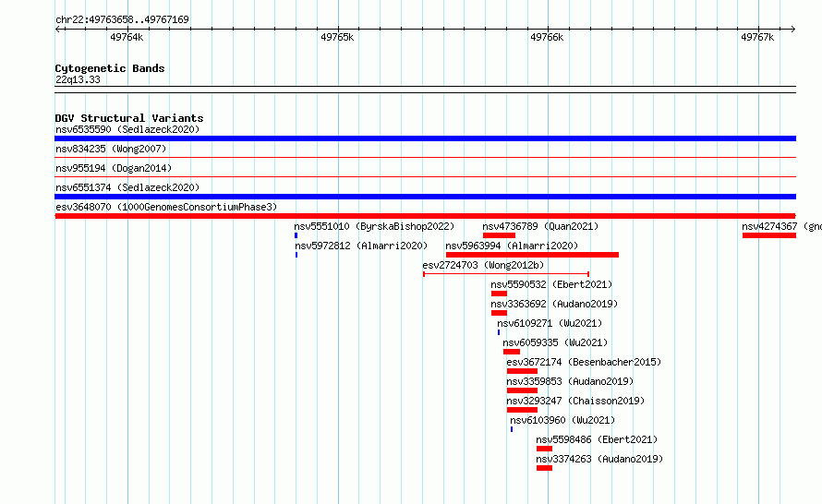This screenshot has height=504, width=822.
Task: Click nsv5972812 (Almarri2020) label
Action: [361, 246]
